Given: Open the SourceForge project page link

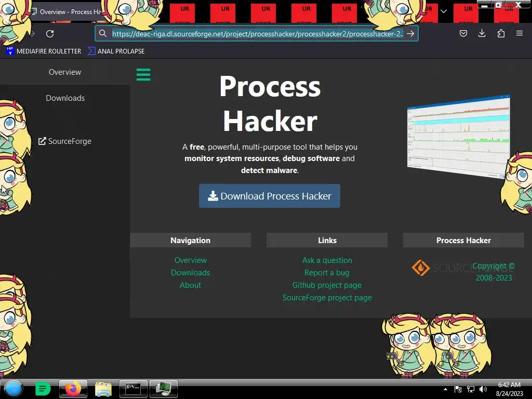Looking at the screenshot, I should pos(327,298).
